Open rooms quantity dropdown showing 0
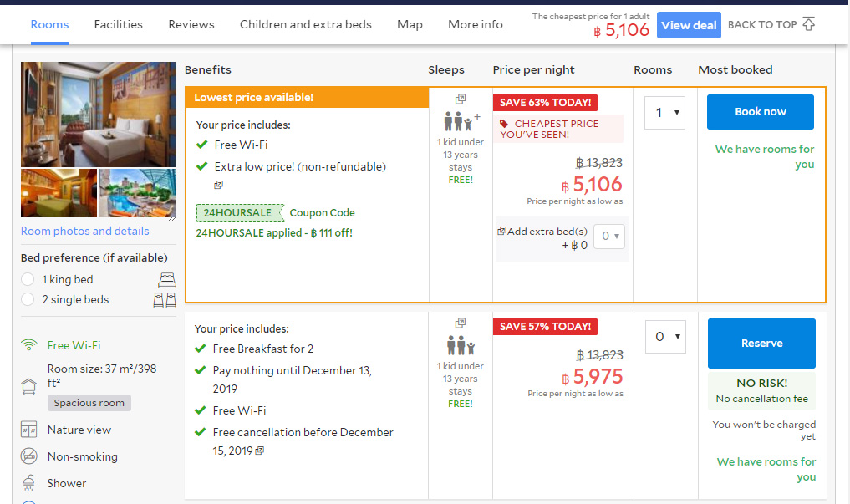Viewport: 850px width, 504px height. coord(664,337)
